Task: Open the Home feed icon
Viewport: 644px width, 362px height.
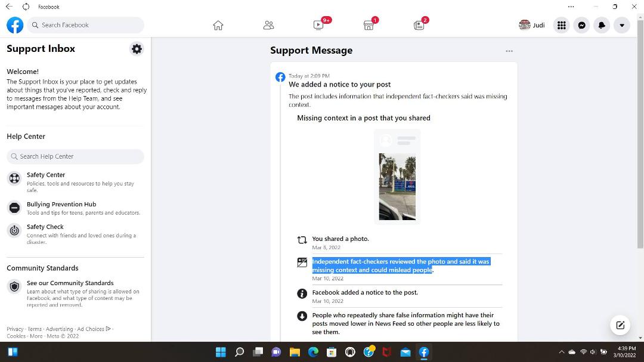Action: 218,26
